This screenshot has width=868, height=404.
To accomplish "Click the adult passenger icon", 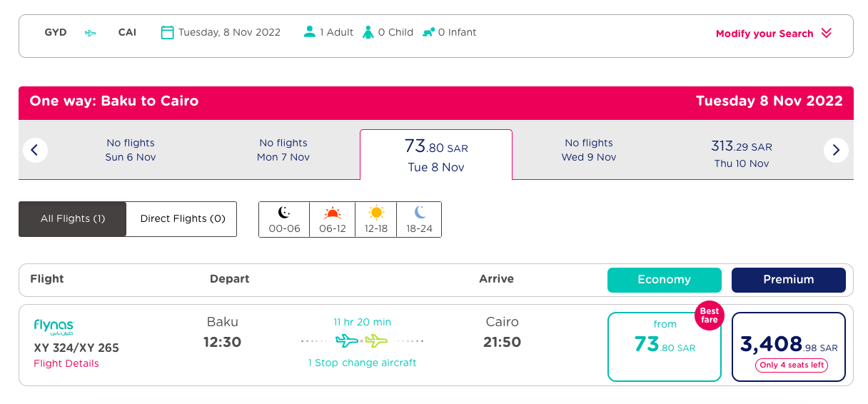I will coord(309,32).
